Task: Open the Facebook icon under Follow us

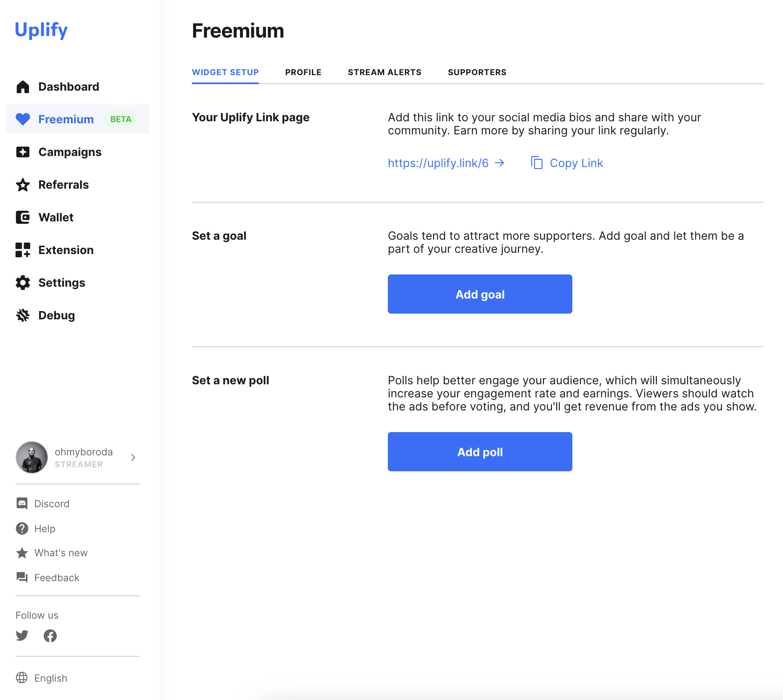Action: [50, 635]
